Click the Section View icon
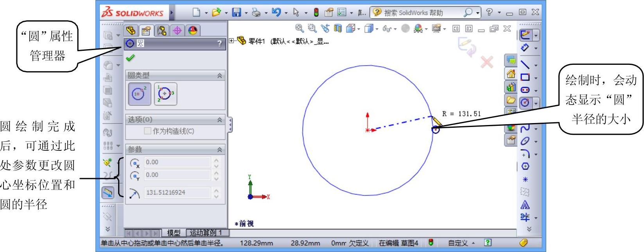644x252 pixels. (x=338, y=28)
